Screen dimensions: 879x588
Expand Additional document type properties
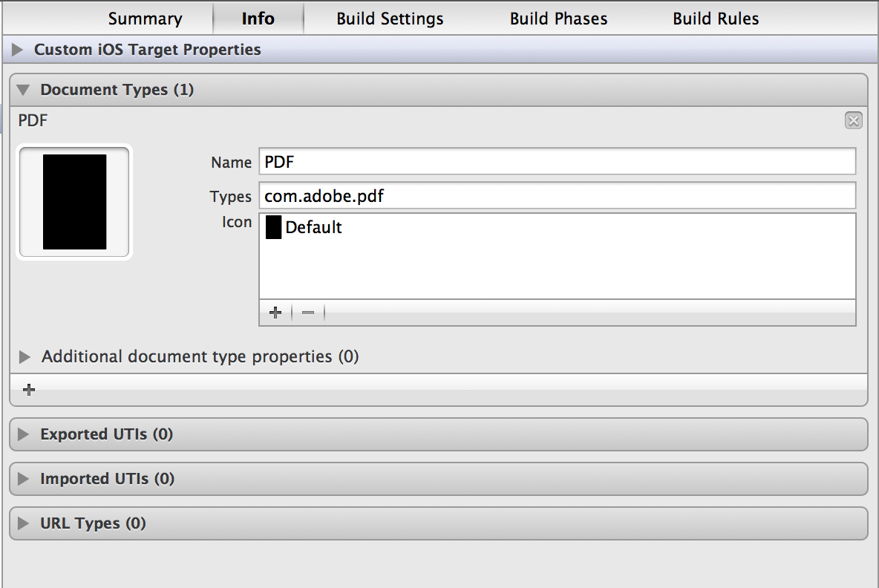click(25, 357)
